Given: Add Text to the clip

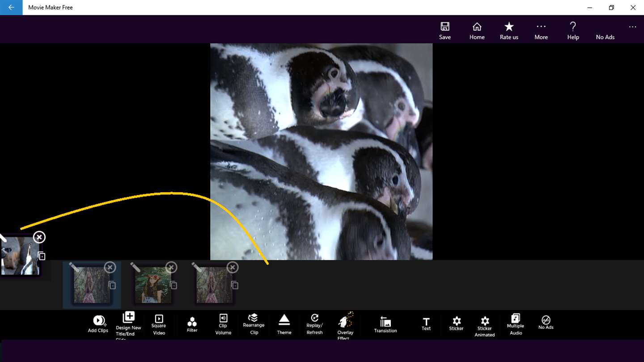Looking at the screenshot, I should 426,324.
